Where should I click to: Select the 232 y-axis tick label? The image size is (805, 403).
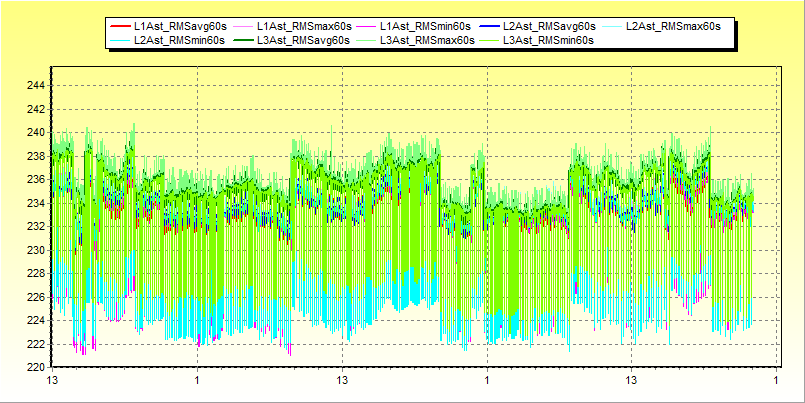(35, 226)
